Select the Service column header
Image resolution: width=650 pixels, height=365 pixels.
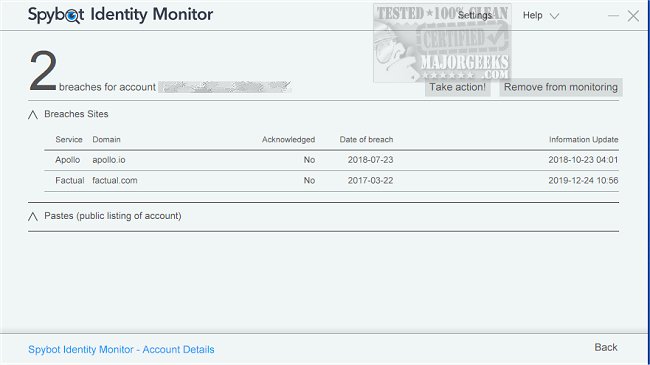pos(69,139)
